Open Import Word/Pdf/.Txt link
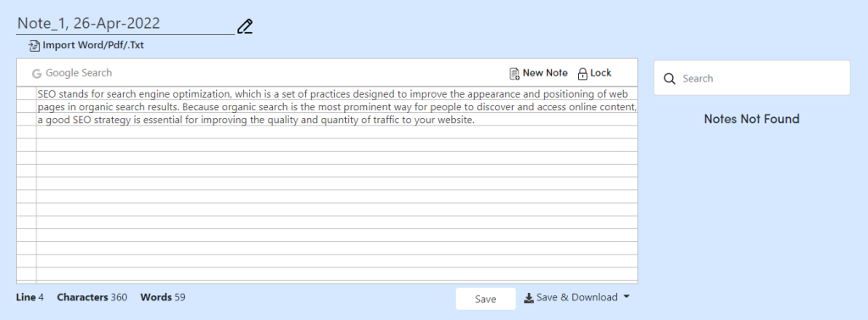868x320 pixels. point(93,46)
